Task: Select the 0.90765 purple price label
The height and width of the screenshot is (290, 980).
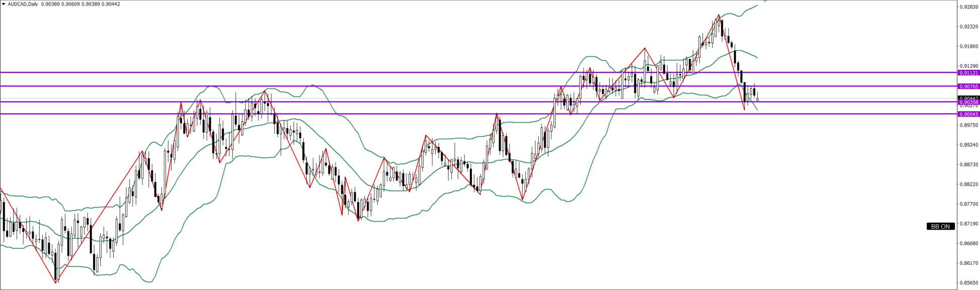Action: [968, 86]
